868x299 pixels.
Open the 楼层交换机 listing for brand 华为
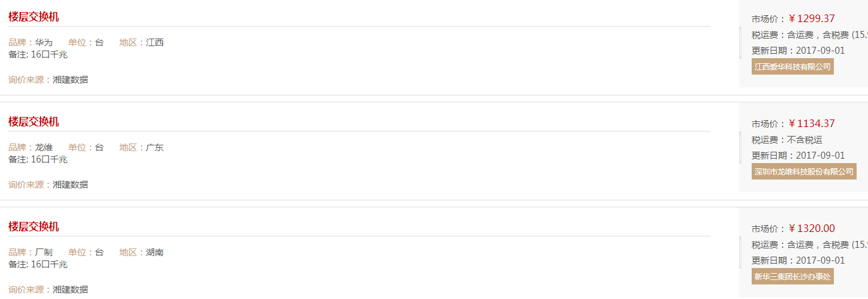point(34,17)
